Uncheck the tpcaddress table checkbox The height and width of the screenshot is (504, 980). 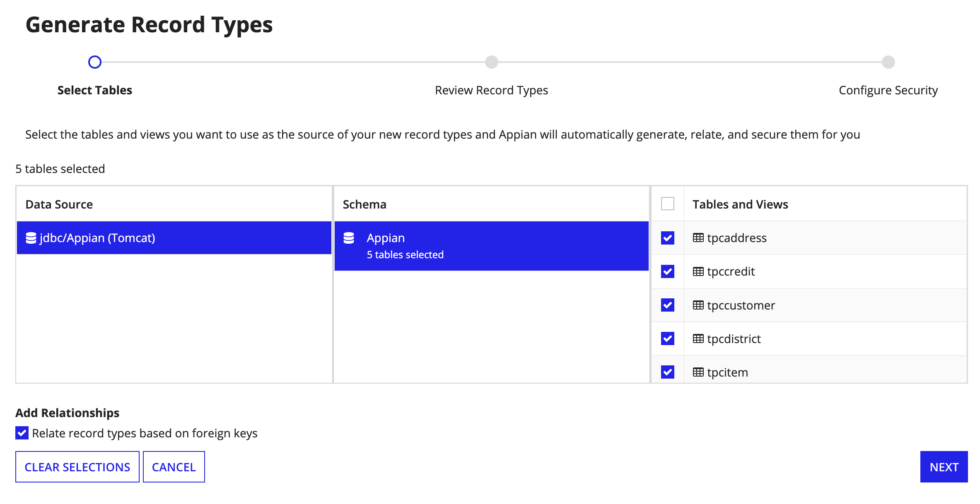668,238
